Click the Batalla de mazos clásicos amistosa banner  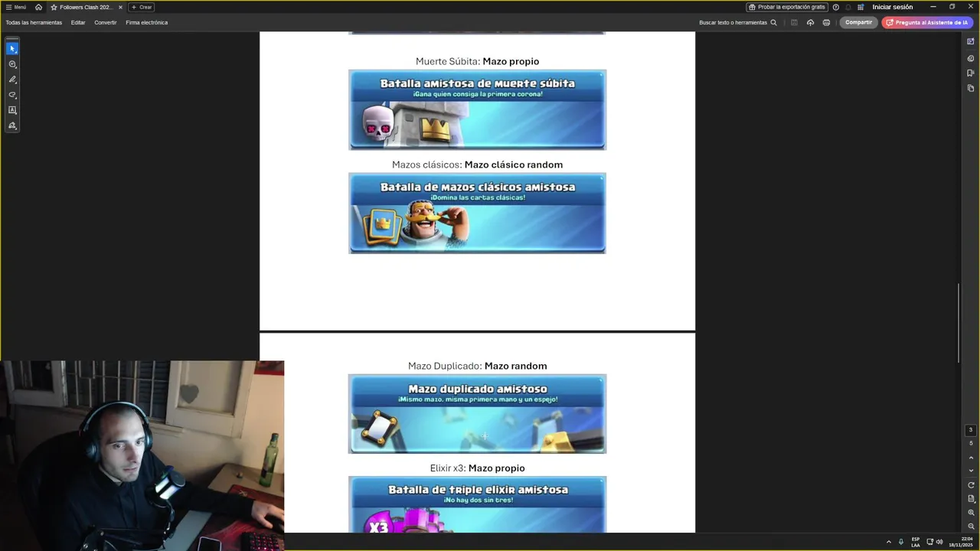[477, 213]
